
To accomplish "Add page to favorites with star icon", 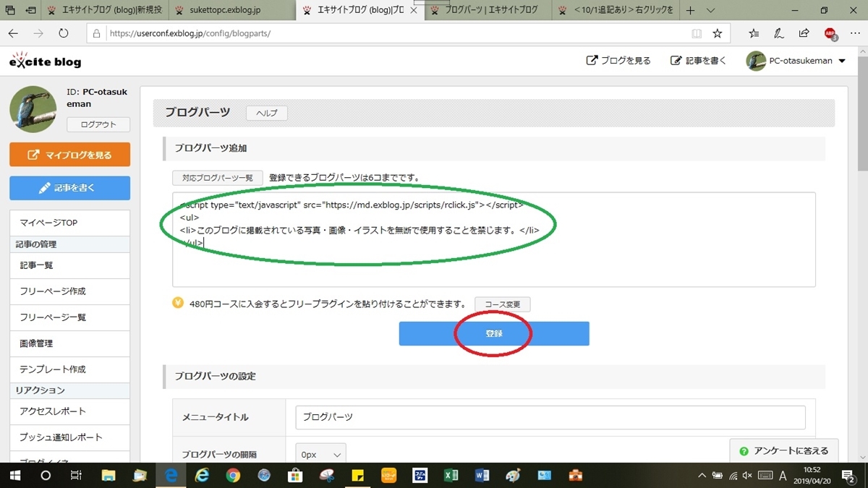I will [718, 33].
